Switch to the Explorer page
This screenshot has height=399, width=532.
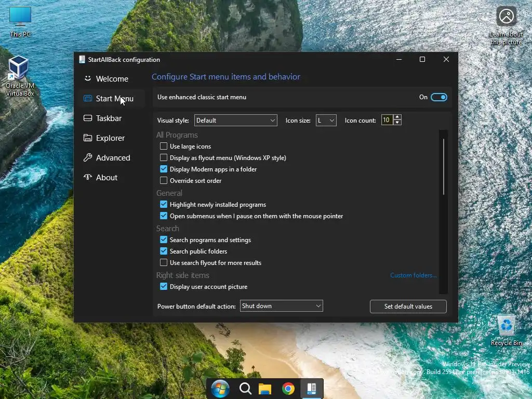(x=112, y=138)
